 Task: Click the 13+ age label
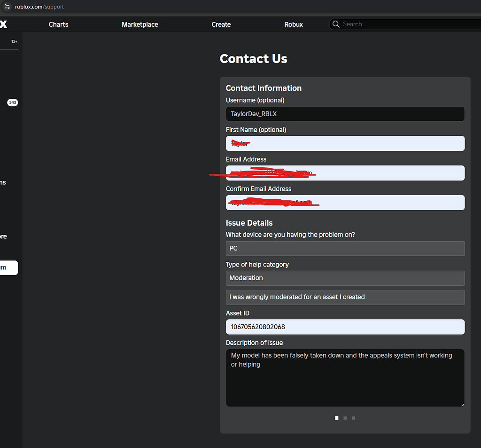click(x=15, y=41)
